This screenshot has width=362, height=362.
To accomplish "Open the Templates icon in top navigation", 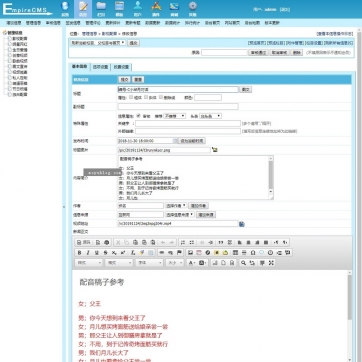I will click(119, 9).
